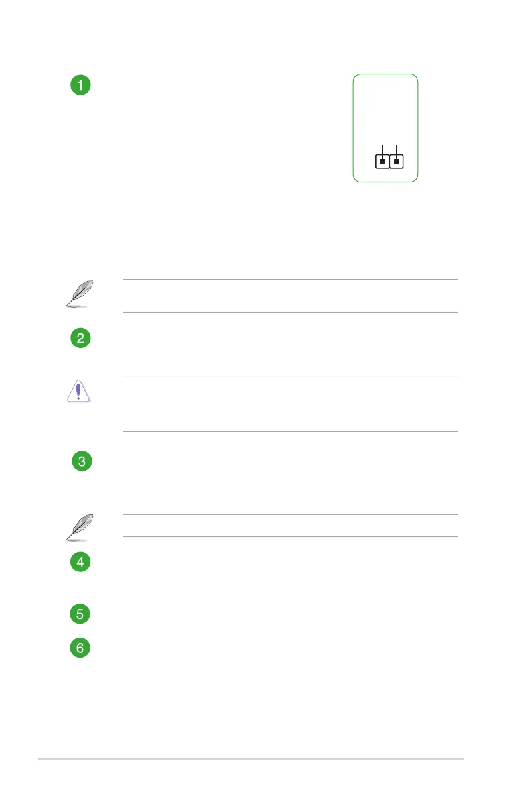532x802 pixels.
Task: Click the left pin square in diagram
Action: (x=382, y=162)
